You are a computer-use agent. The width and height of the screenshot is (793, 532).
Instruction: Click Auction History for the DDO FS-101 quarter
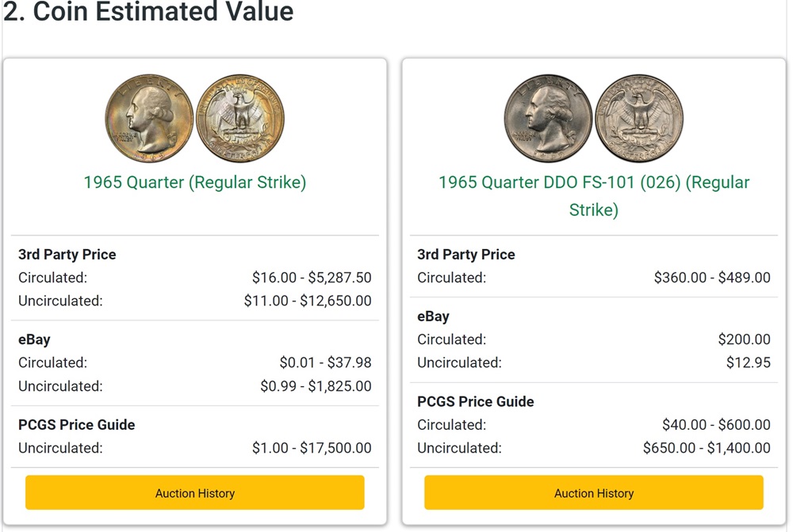(593, 492)
